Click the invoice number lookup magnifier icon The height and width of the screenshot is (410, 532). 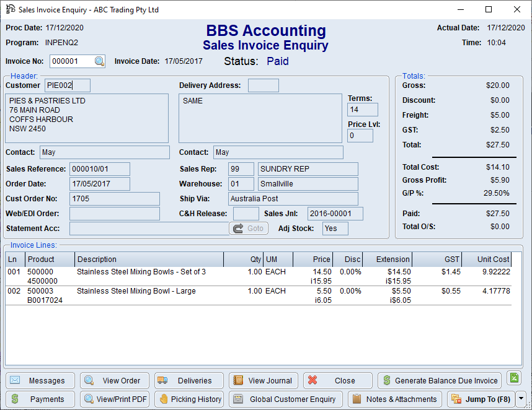point(99,61)
